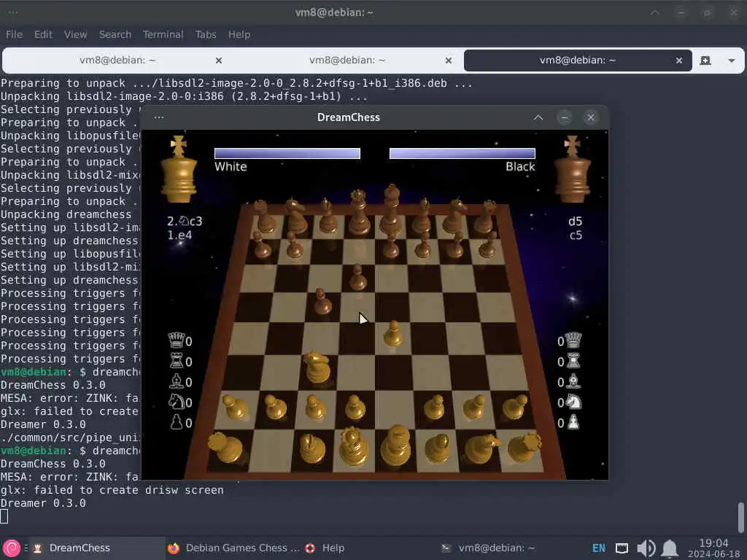The width and height of the screenshot is (747, 560).
Task: Click the move entry 1.e4 in move list
Action: (x=179, y=236)
